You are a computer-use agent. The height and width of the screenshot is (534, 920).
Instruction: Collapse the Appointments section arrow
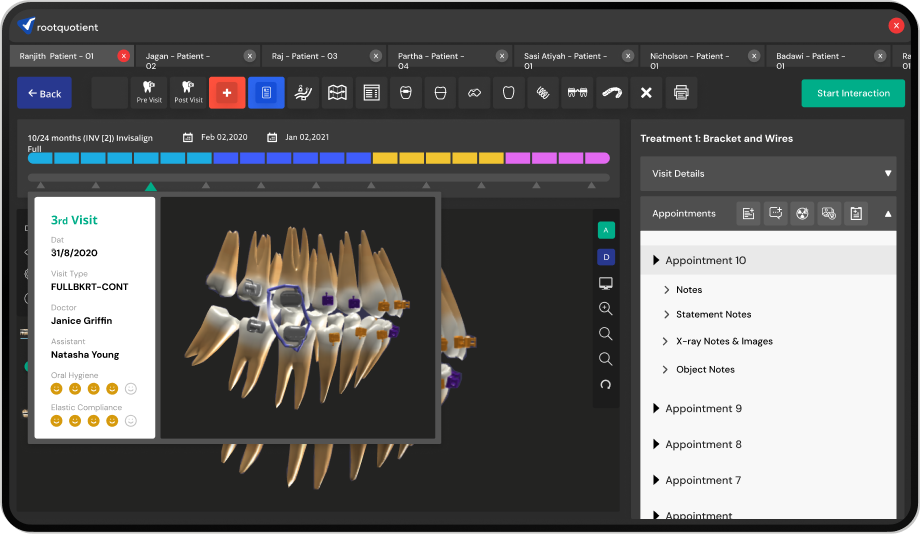point(888,214)
